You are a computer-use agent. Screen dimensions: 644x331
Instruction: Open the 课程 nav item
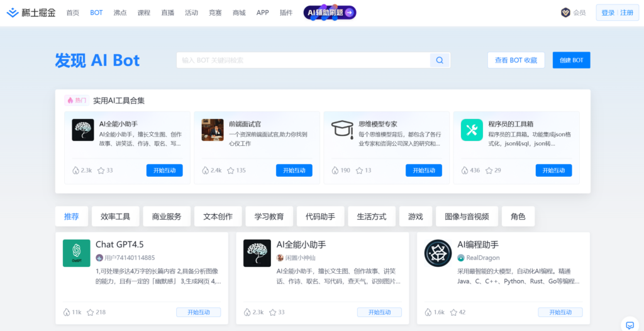(144, 13)
